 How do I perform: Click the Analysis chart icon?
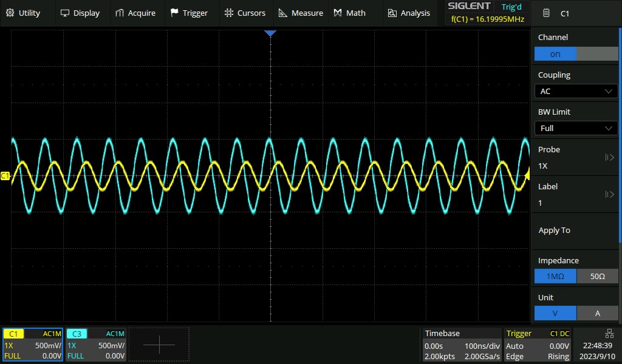(392, 13)
